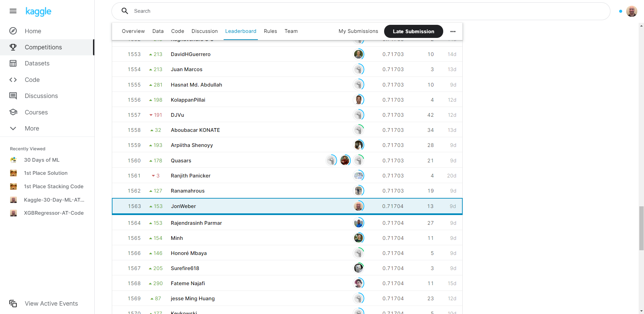Click score 0.71704 in JonWeber row
This screenshot has height=314, width=644.
393,206
